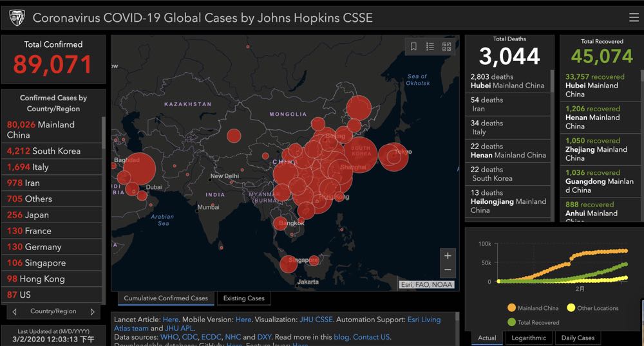The height and width of the screenshot is (346, 644).
Task: Click the bookmarks icon on the map
Action: click(x=413, y=46)
